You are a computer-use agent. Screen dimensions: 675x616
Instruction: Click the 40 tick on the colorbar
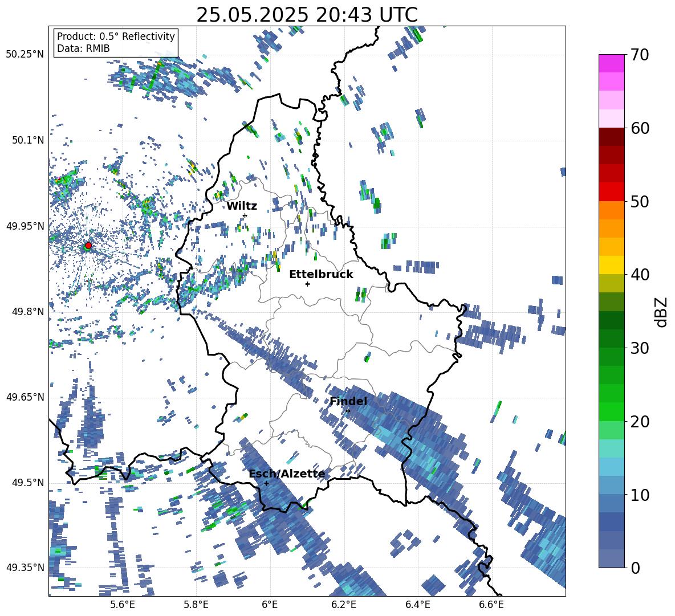640,275
